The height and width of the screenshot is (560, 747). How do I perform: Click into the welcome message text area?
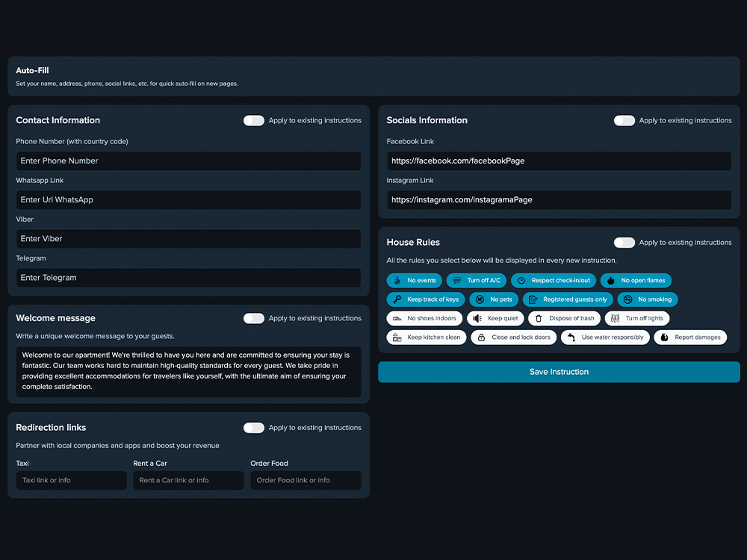[188, 372]
